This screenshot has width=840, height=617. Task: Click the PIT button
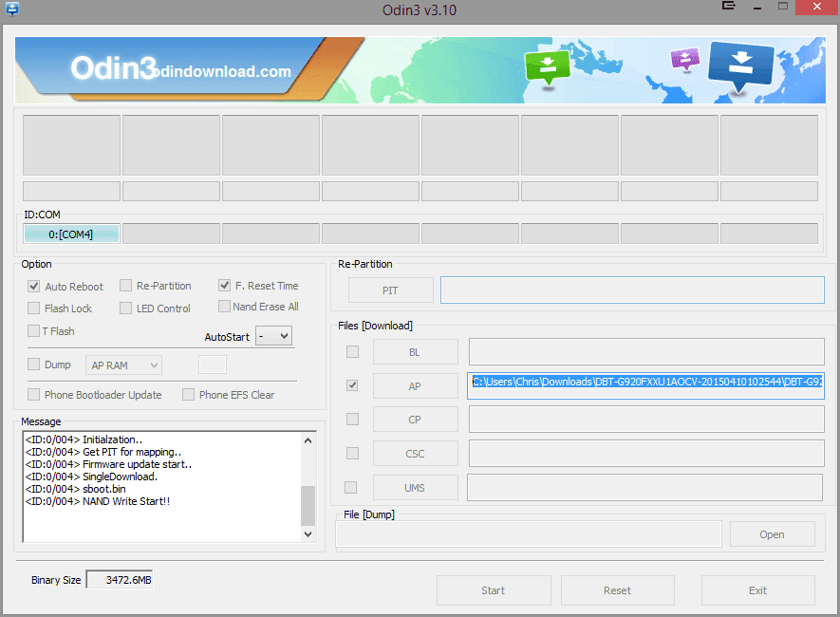click(390, 290)
